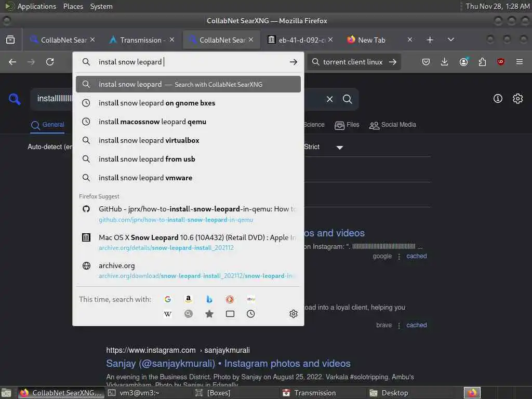This screenshot has height=399, width=532.
Task: Open the extensions puzzle icon
Action: click(x=482, y=62)
